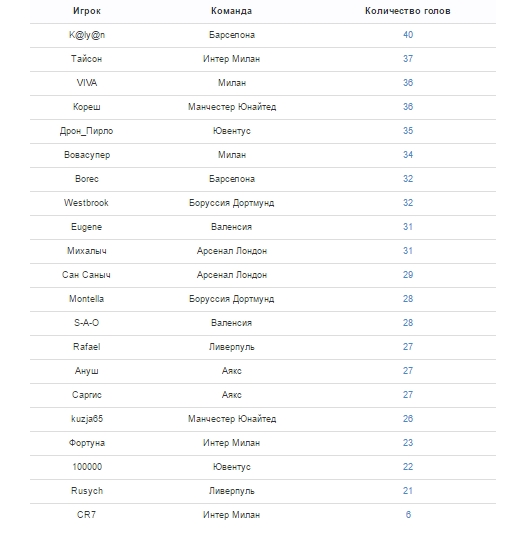Click Фортуна's goal count 23
Screen dimensions: 514x533
point(408,443)
